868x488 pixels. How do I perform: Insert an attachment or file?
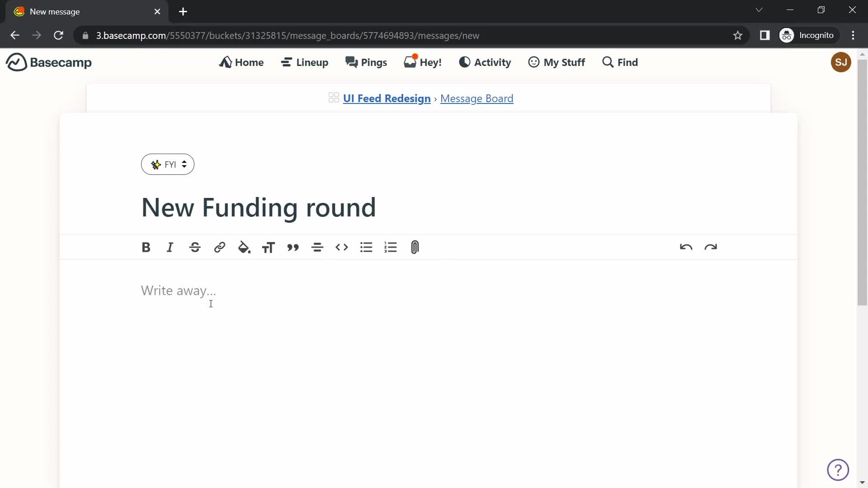(415, 247)
